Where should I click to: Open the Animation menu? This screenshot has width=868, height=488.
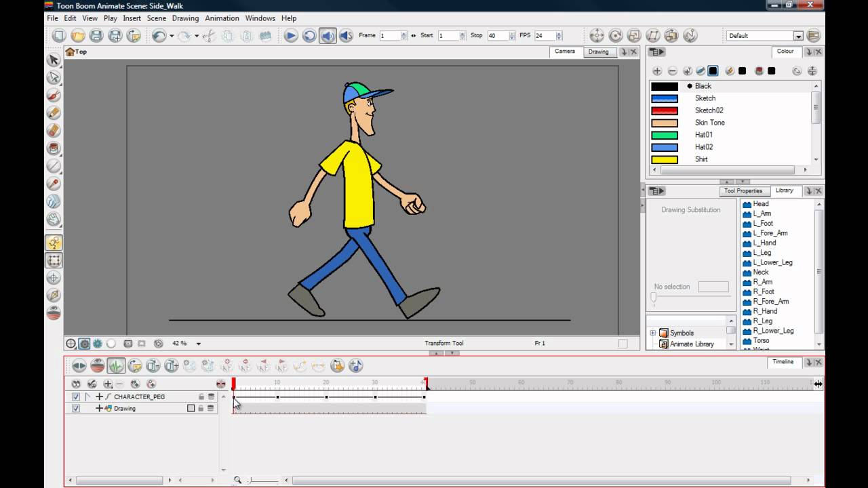222,18
